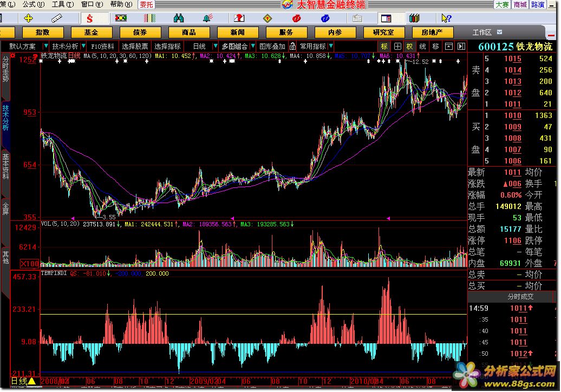Click the yellow diamond toolbar icon
Screen dimensions: 561x392
point(268,18)
